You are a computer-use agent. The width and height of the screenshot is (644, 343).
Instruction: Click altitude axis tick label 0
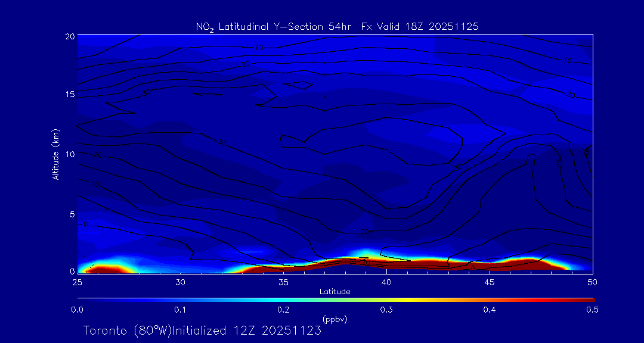pos(72,271)
